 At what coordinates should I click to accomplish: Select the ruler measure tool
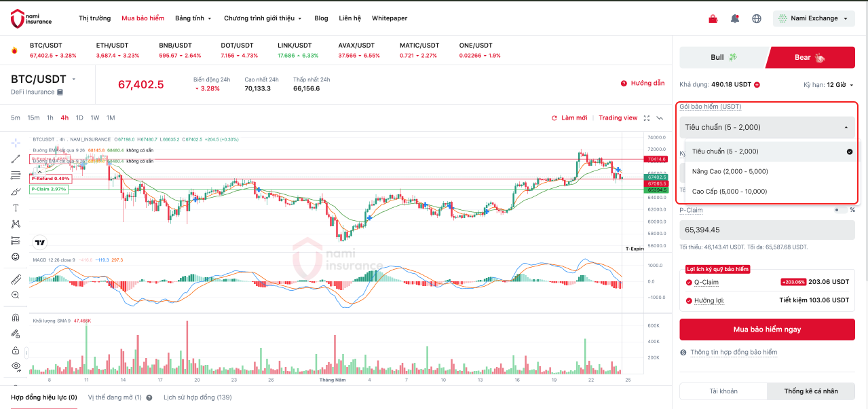15,279
